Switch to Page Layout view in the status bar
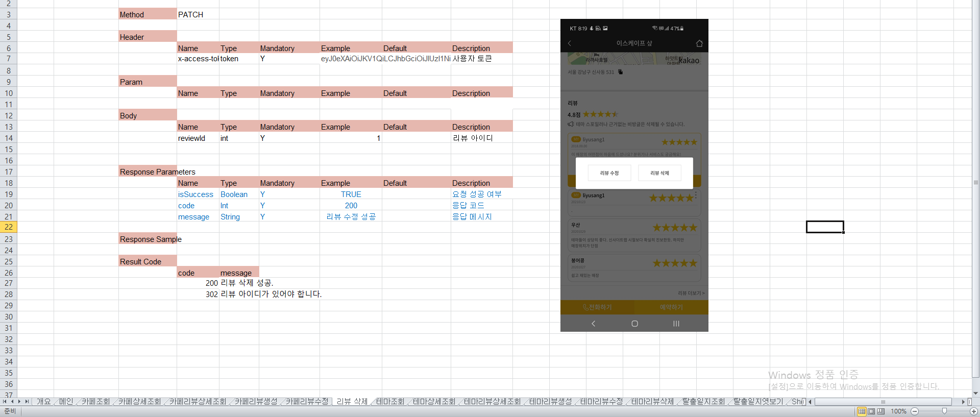 coord(871,411)
